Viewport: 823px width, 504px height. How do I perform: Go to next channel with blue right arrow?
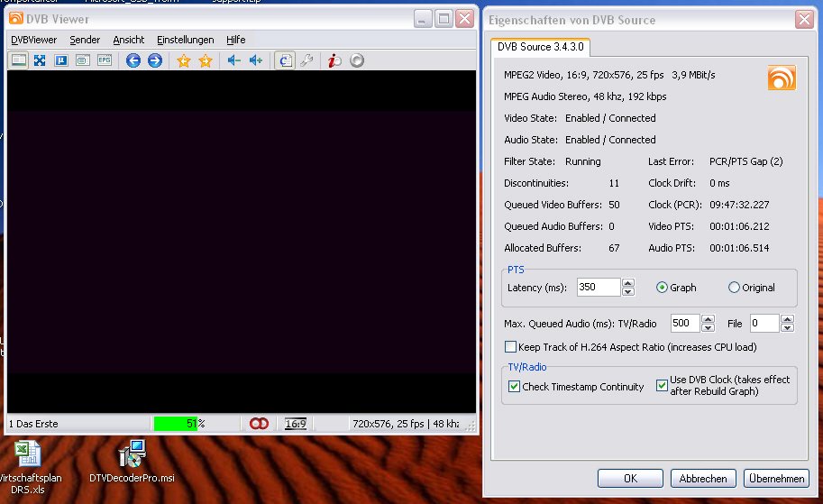click(155, 60)
